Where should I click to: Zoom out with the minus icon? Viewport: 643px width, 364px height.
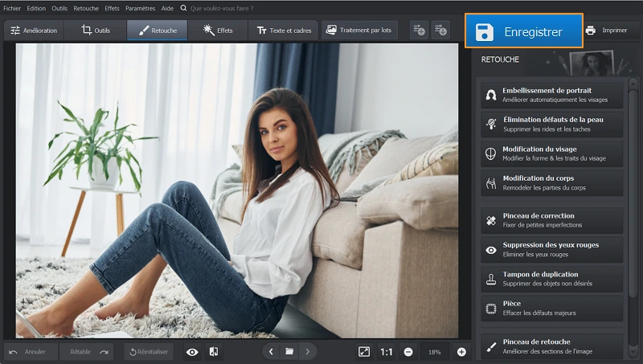point(408,352)
